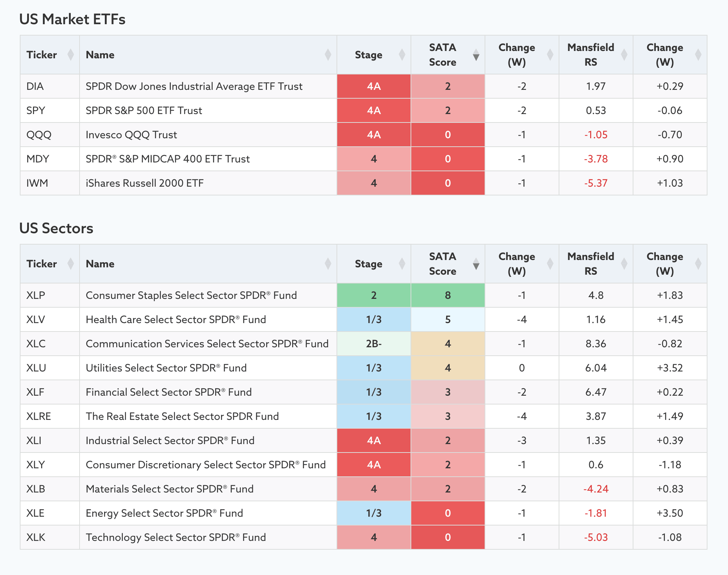Screen dimensions: 728x575
Task: Select Financial Select Sector SPDR Fund
Action: tap(169, 392)
